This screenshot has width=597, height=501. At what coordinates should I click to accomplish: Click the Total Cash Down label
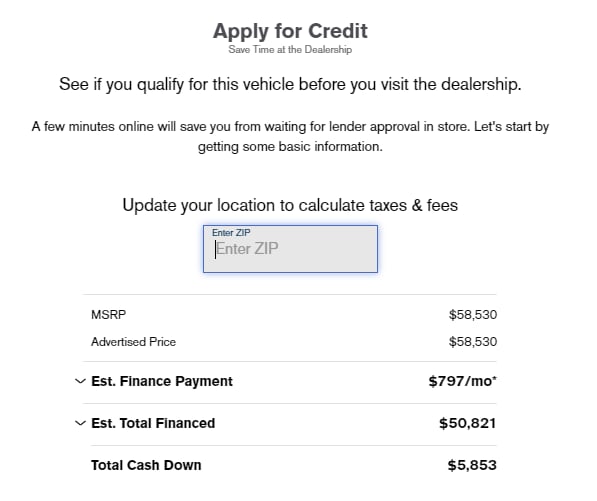[146, 465]
